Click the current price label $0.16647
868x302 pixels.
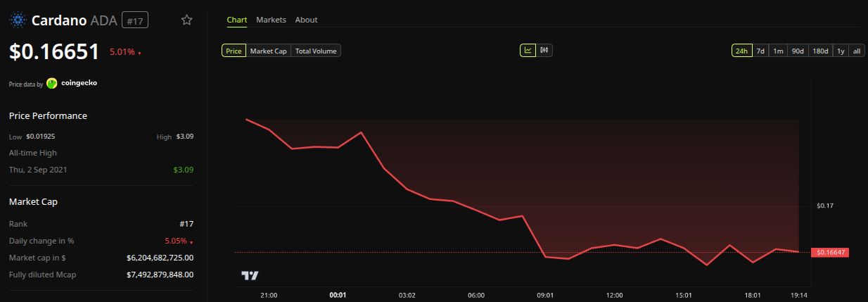tap(830, 252)
